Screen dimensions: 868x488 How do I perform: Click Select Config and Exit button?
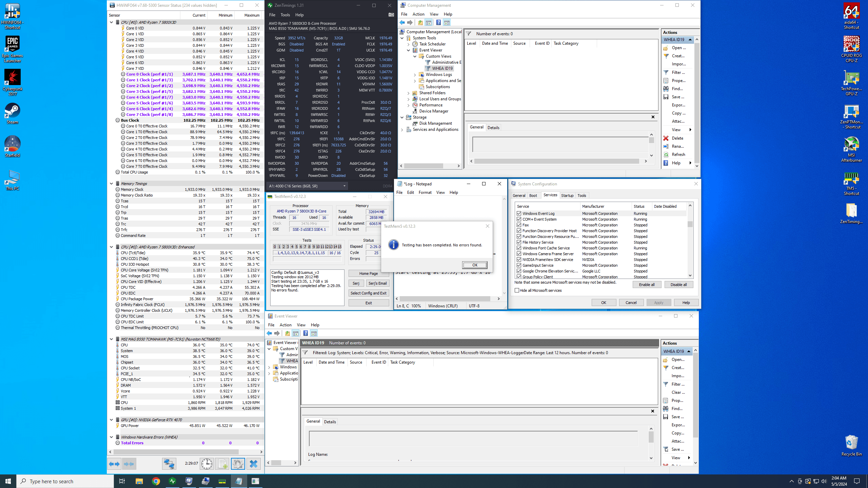[369, 293]
